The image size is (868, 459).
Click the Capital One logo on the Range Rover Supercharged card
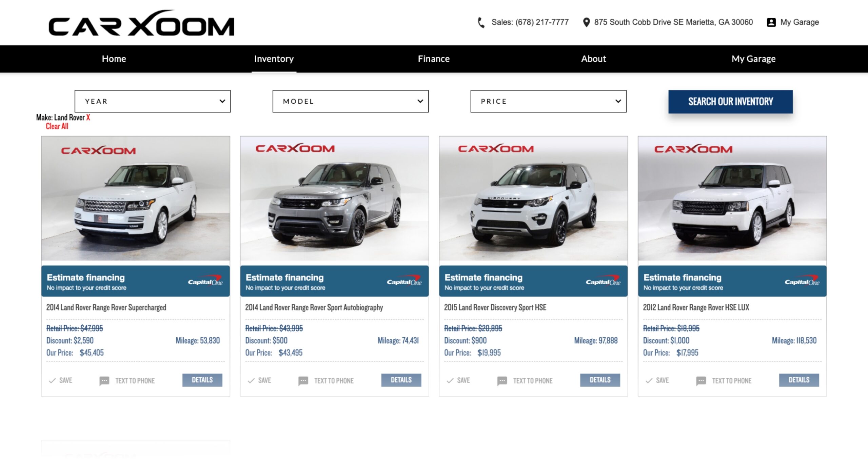pyautogui.click(x=205, y=281)
